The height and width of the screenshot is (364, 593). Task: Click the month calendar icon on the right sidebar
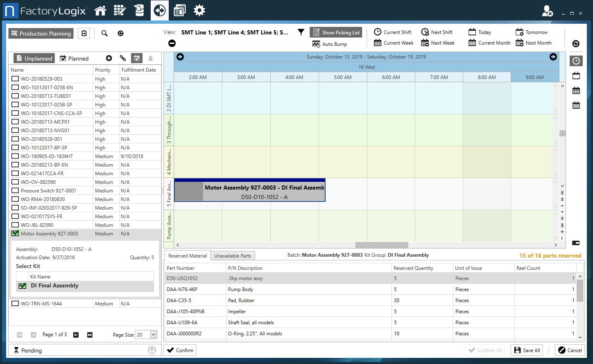pyautogui.click(x=576, y=105)
